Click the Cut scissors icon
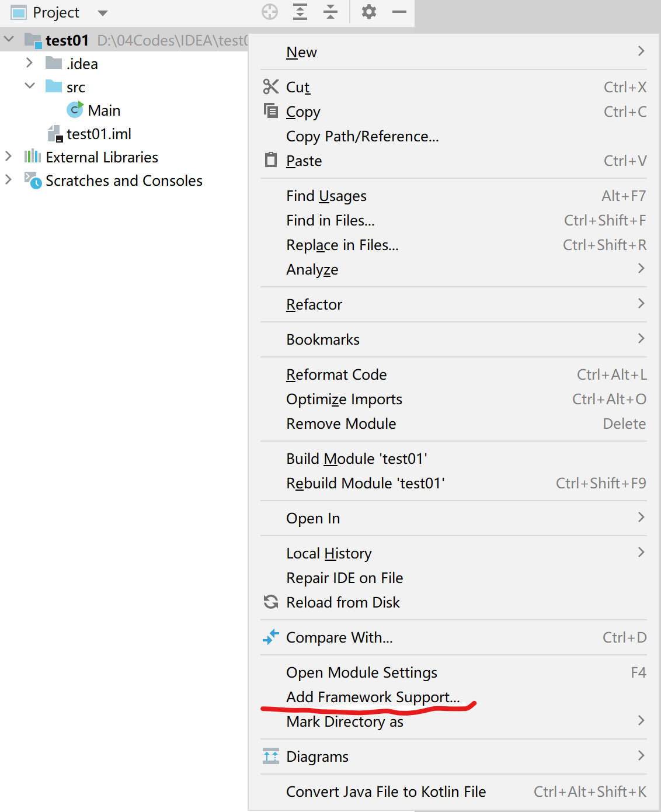 [271, 86]
